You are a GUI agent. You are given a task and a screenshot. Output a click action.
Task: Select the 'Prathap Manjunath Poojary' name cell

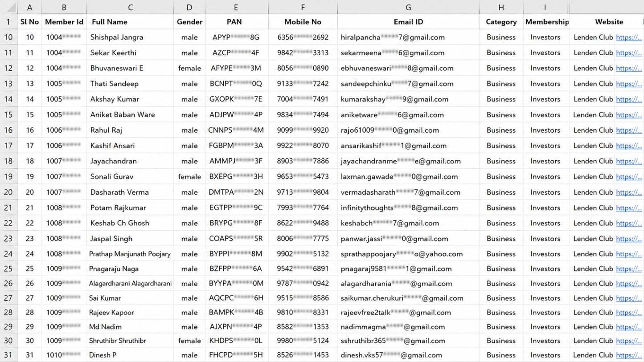click(130, 254)
